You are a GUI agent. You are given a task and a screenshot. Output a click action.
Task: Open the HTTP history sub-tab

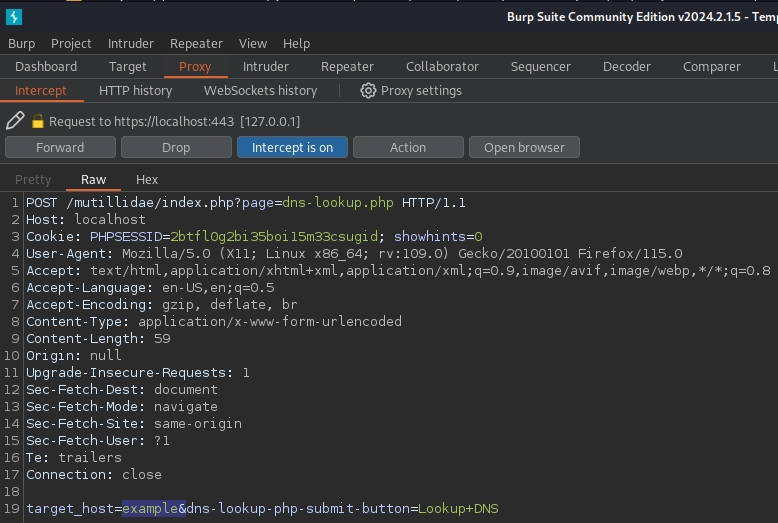tap(135, 91)
